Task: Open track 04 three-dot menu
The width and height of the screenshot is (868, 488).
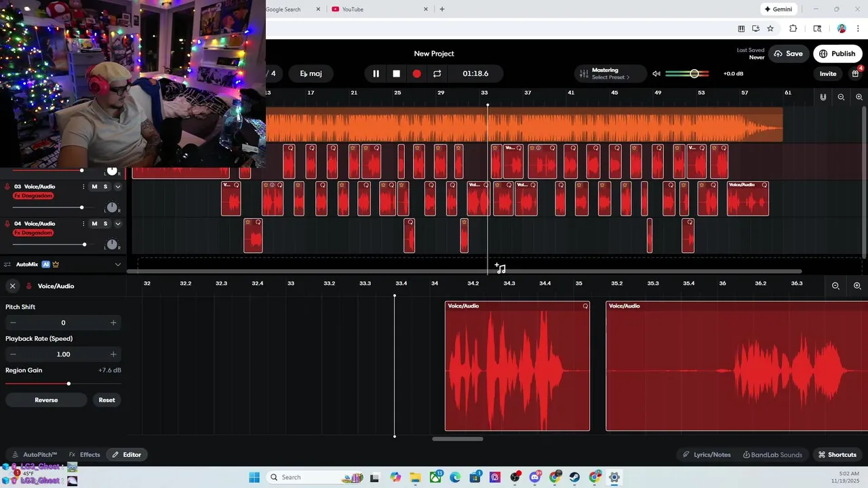Action: point(83,224)
